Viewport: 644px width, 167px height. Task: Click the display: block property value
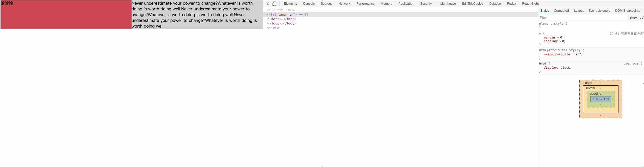tap(566, 68)
